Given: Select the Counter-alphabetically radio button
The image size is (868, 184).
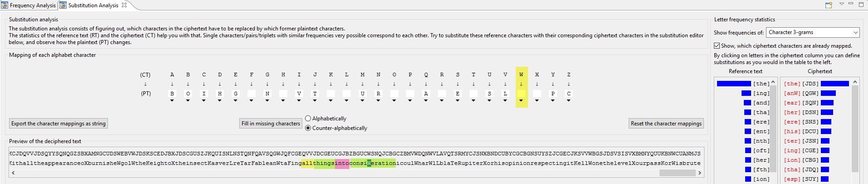Looking at the screenshot, I should coord(308,128).
